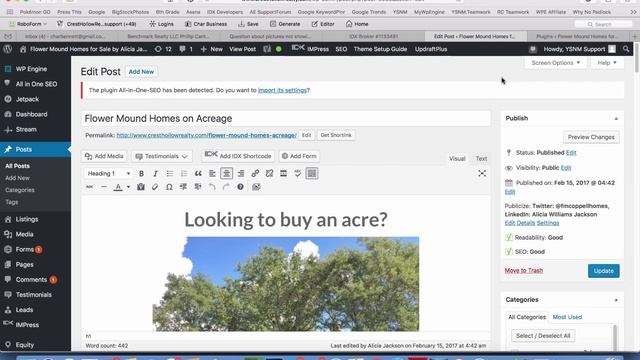640x360 pixels.
Task: Decrease indent of paragraph
Action: coord(183,187)
